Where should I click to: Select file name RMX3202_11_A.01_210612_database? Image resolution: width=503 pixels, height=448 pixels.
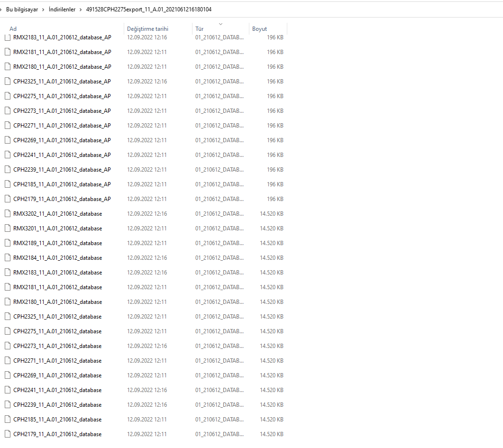coord(58,214)
